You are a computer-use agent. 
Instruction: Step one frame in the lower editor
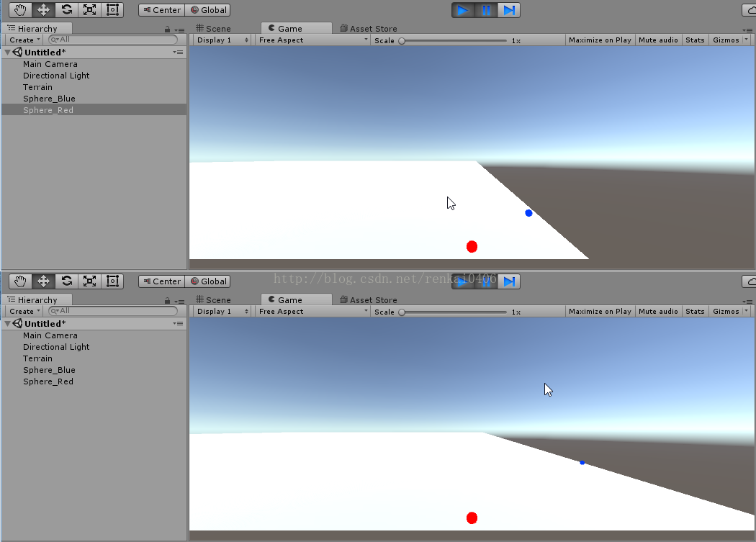[x=509, y=281]
